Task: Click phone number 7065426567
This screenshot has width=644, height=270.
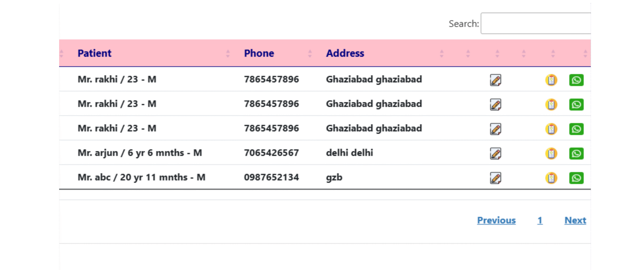Action: point(271,153)
